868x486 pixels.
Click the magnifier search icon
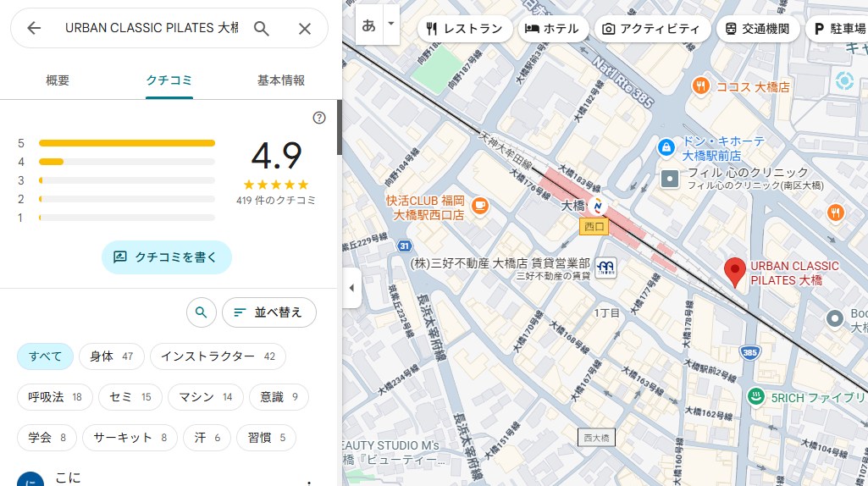tap(262, 28)
